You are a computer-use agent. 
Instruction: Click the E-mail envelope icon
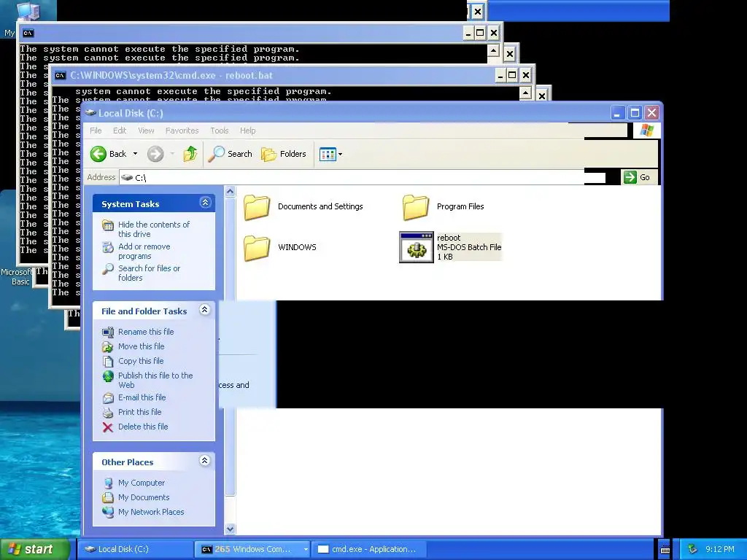click(x=108, y=397)
